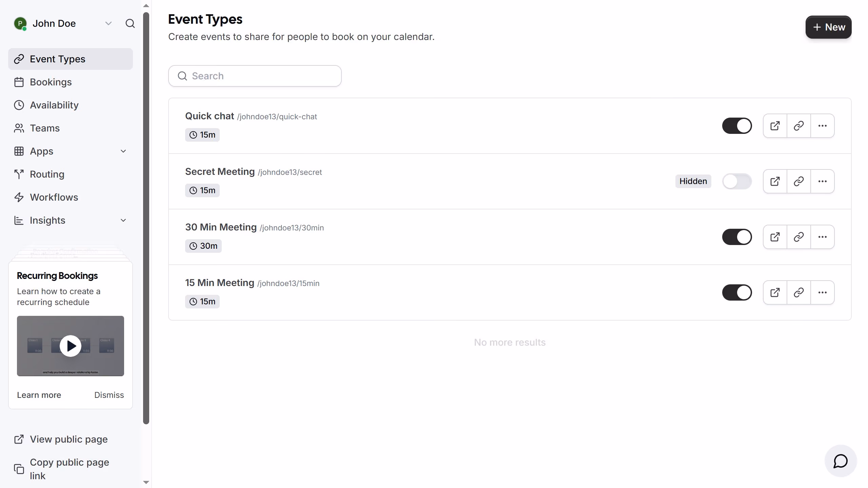Click the Quick chat 15m duration badge
Screen dimensions: 868x488
[x=202, y=135]
